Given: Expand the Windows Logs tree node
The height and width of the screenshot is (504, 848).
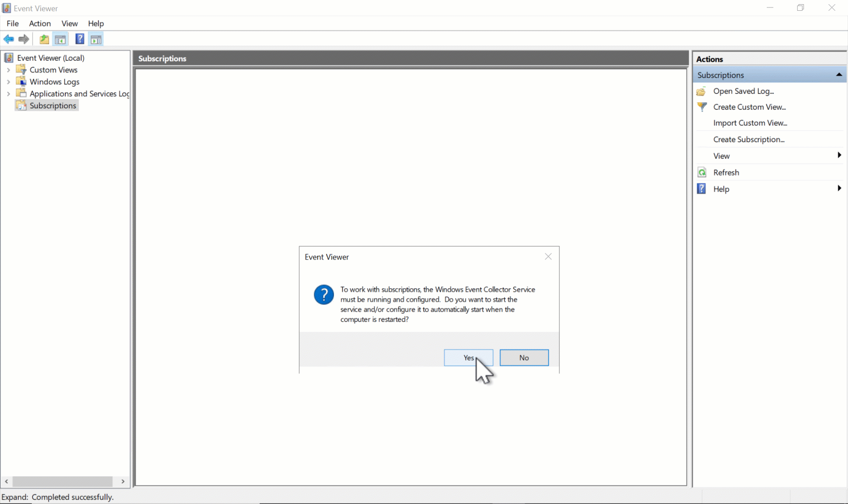Looking at the screenshot, I should (8, 82).
